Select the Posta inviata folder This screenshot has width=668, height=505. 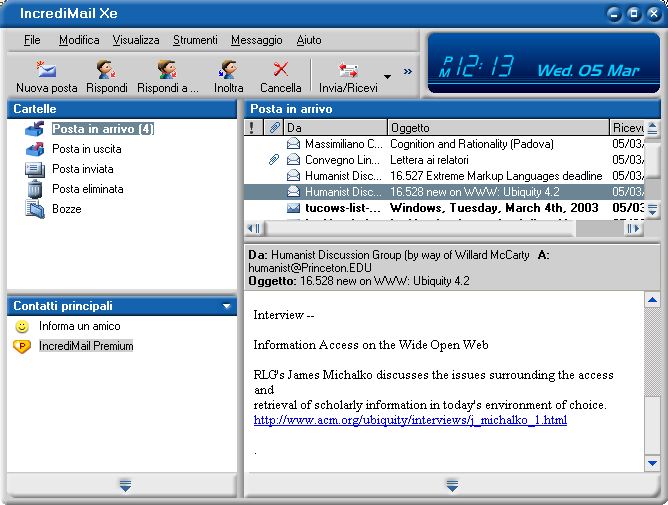tap(83, 169)
